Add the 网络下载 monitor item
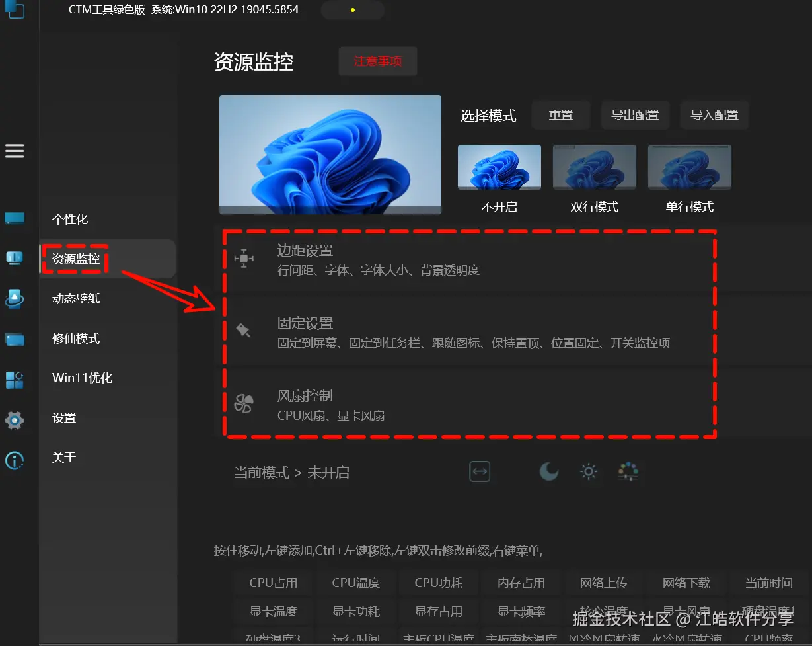 click(686, 583)
